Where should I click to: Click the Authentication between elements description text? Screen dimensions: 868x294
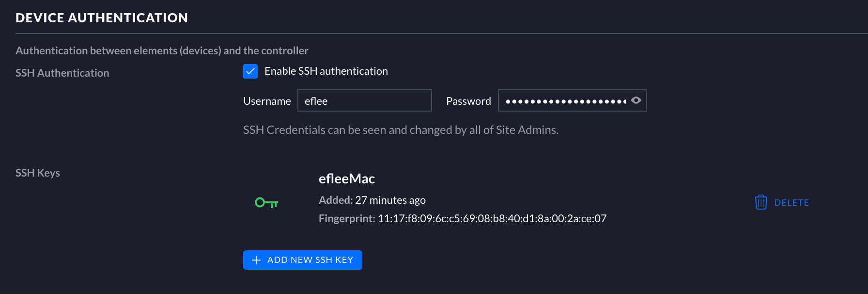(x=162, y=50)
